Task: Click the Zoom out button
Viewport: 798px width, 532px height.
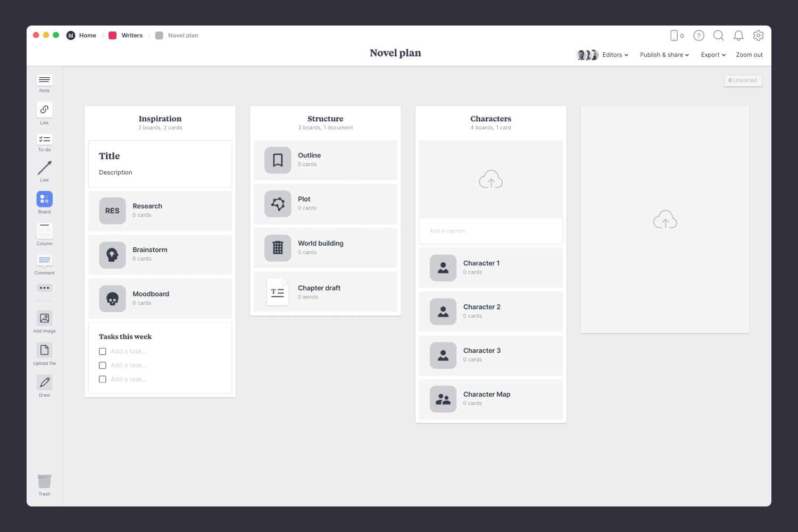Action: (749, 55)
